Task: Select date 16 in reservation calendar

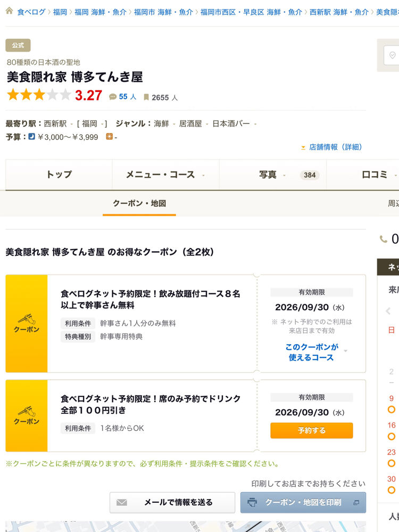Action: click(392, 431)
